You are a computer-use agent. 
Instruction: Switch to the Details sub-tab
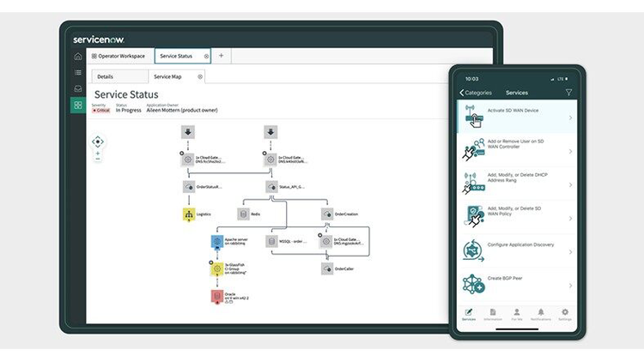(x=119, y=76)
